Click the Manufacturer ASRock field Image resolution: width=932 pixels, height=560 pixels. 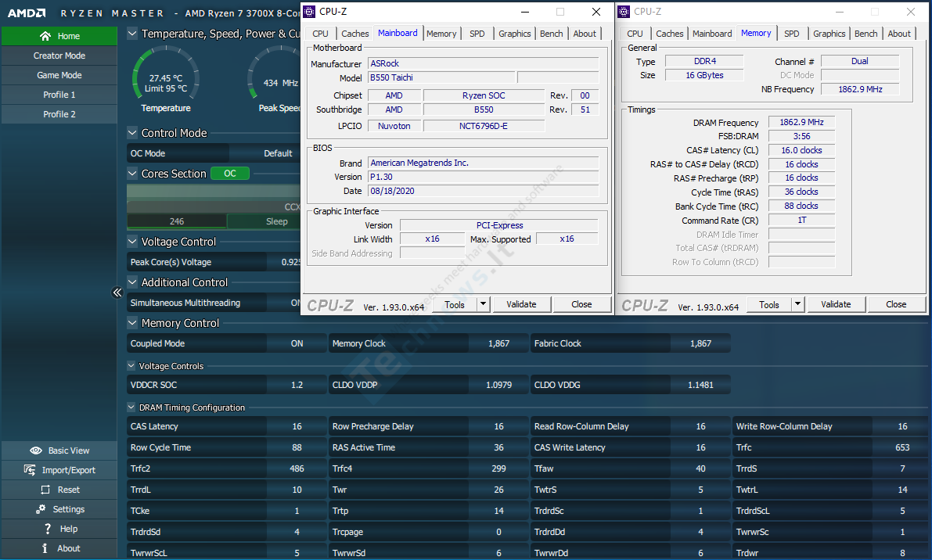[484, 63]
